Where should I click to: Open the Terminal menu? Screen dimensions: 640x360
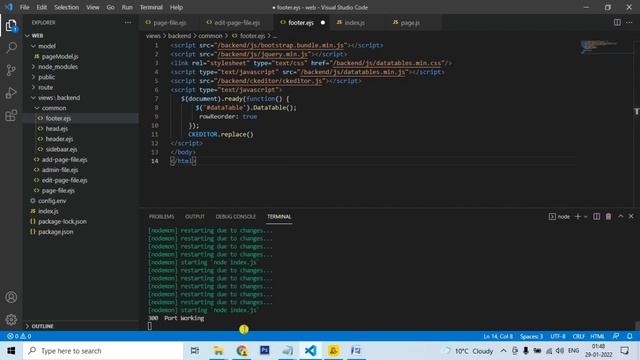pyautogui.click(x=151, y=7)
